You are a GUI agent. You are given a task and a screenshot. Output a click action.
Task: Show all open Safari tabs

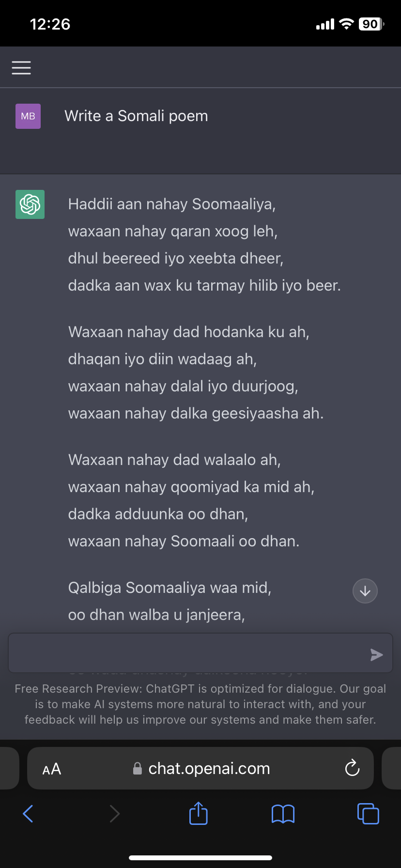(x=368, y=813)
